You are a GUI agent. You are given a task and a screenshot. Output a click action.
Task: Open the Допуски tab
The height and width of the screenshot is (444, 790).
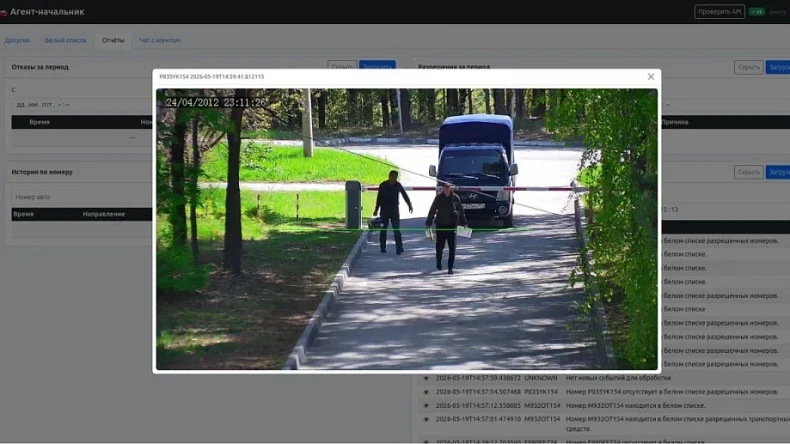[17, 40]
